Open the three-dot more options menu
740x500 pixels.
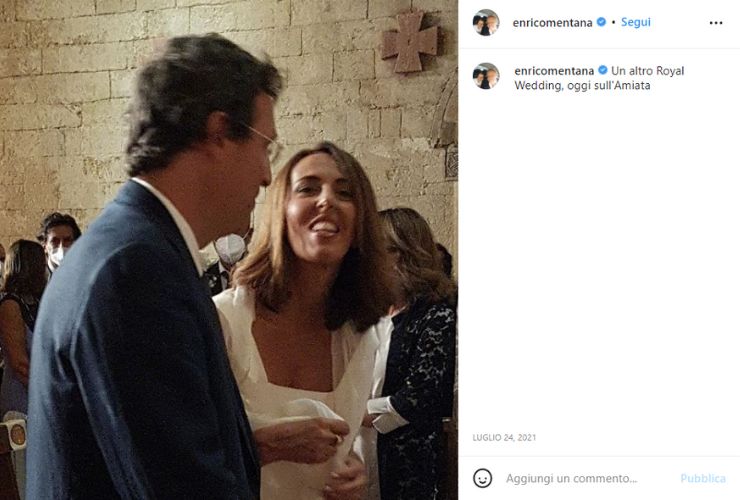point(716,22)
